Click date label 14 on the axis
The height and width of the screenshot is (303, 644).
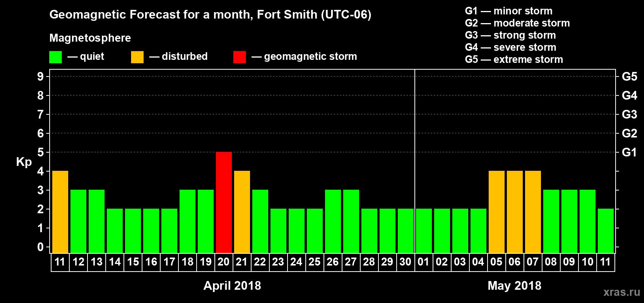115,262
